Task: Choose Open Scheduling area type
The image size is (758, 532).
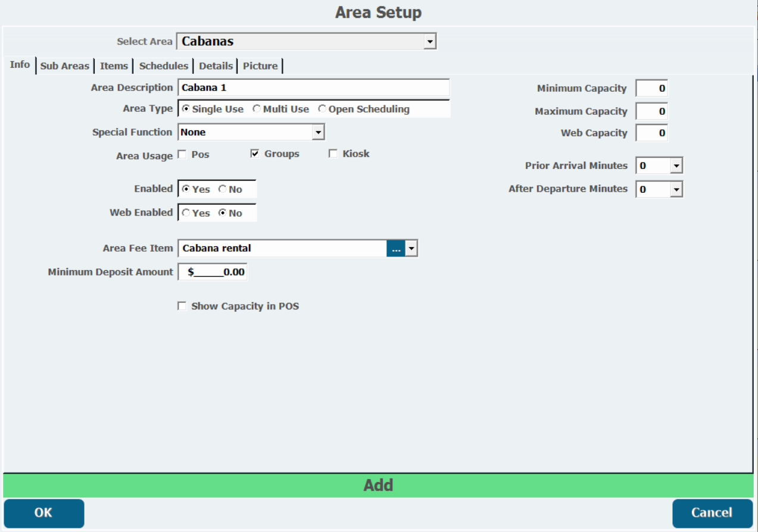Action: tap(322, 109)
